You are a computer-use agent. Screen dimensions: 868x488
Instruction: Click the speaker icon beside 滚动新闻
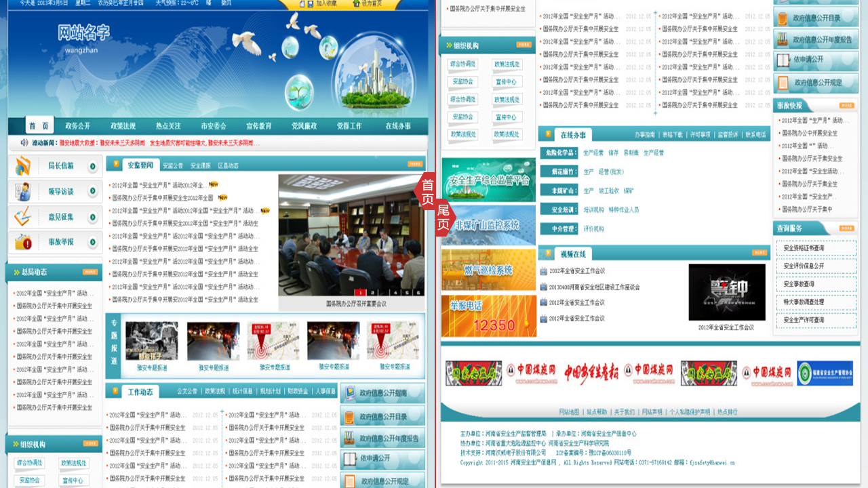click(x=24, y=143)
